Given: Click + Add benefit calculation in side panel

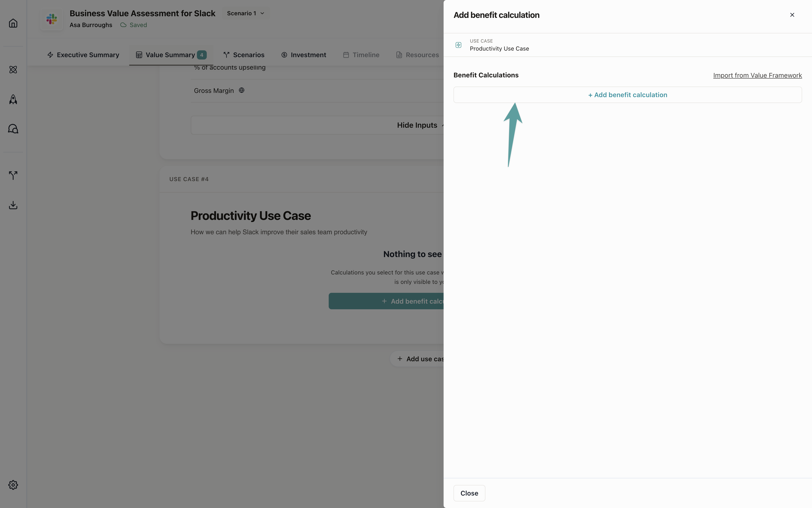Looking at the screenshot, I should (x=628, y=95).
